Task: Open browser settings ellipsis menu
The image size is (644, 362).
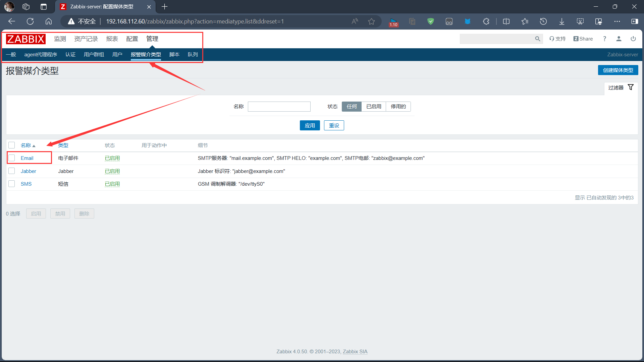Action: click(x=617, y=21)
